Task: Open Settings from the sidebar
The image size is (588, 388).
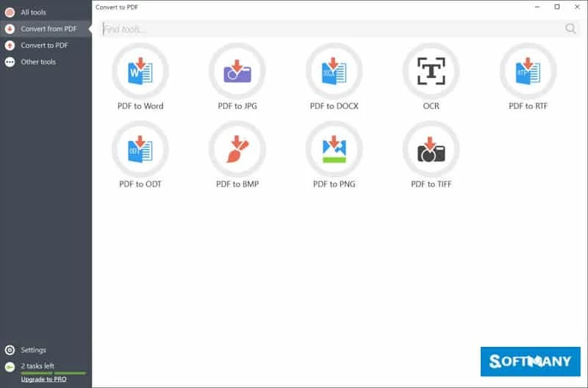Action: 33,350
